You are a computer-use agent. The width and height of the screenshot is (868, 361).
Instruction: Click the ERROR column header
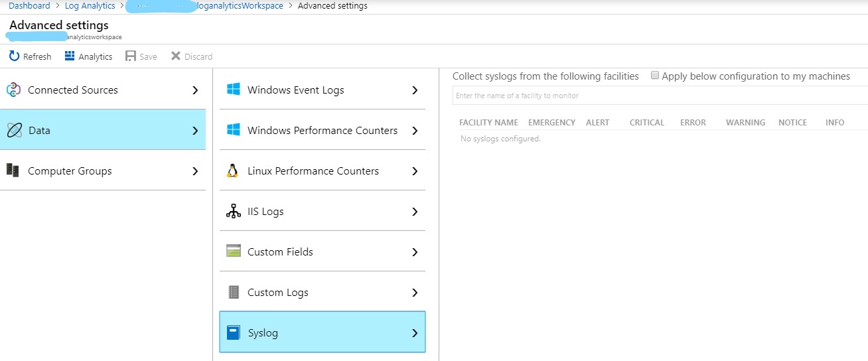click(x=693, y=122)
